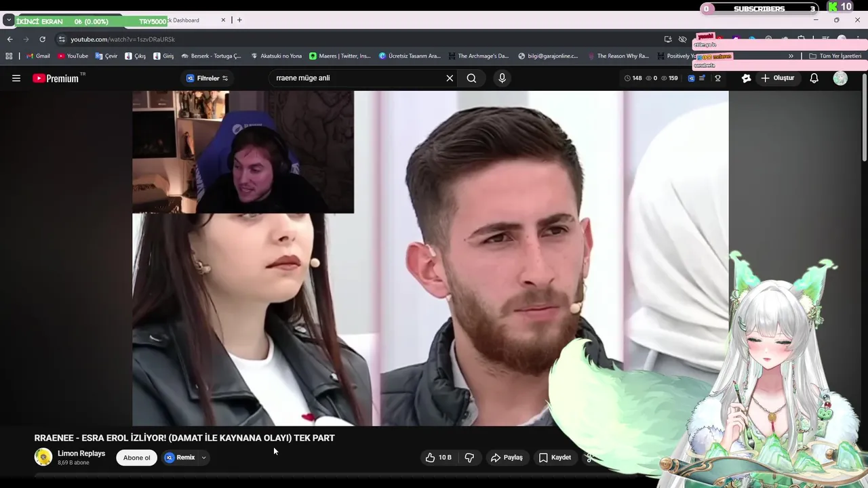Open the Filtreler filter button
Viewport: 868px width, 488px height.
pyautogui.click(x=208, y=78)
